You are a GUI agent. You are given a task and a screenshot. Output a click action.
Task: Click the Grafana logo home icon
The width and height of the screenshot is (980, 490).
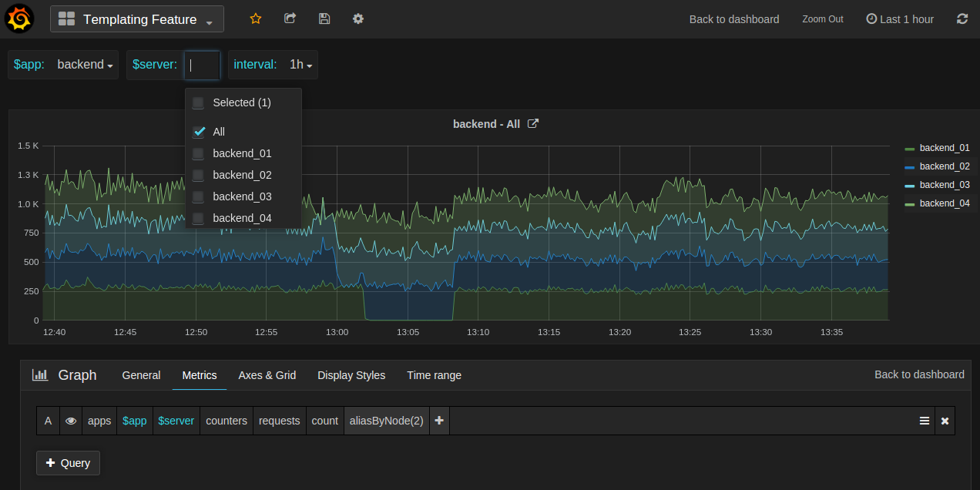point(19,19)
